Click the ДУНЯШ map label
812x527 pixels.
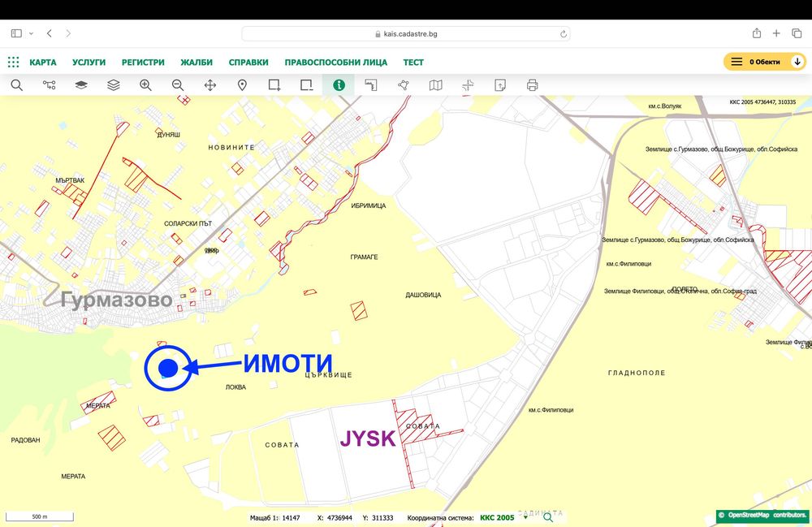(169, 135)
